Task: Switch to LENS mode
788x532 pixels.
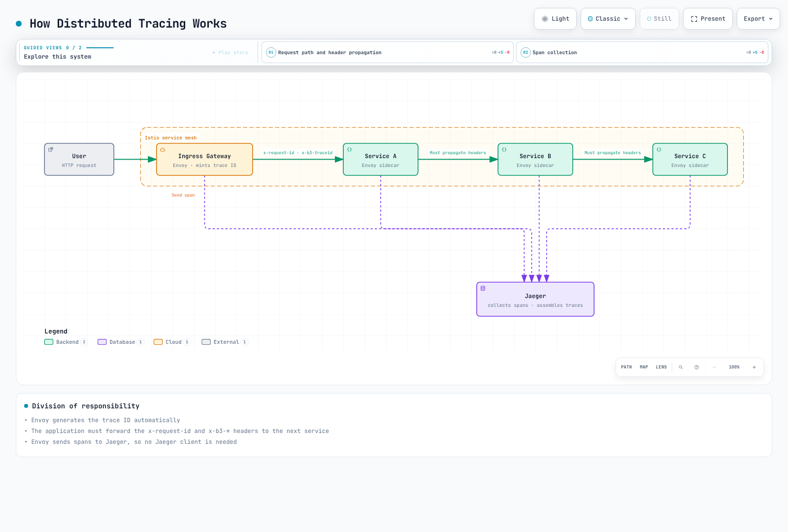Action: [x=661, y=367]
